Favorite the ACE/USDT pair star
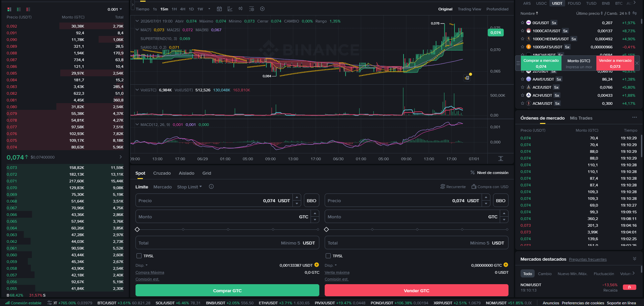644x306 pixels. [522, 87]
